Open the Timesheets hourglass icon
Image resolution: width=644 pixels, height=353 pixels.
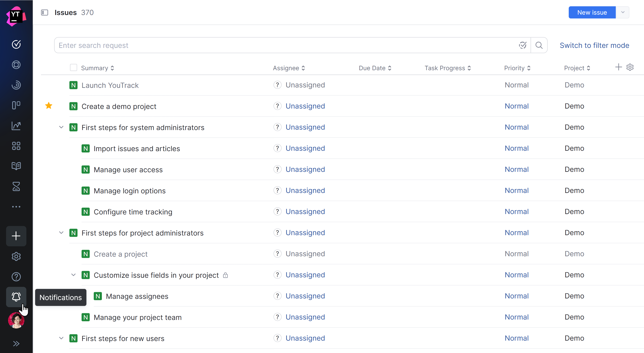tap(16, 186)
